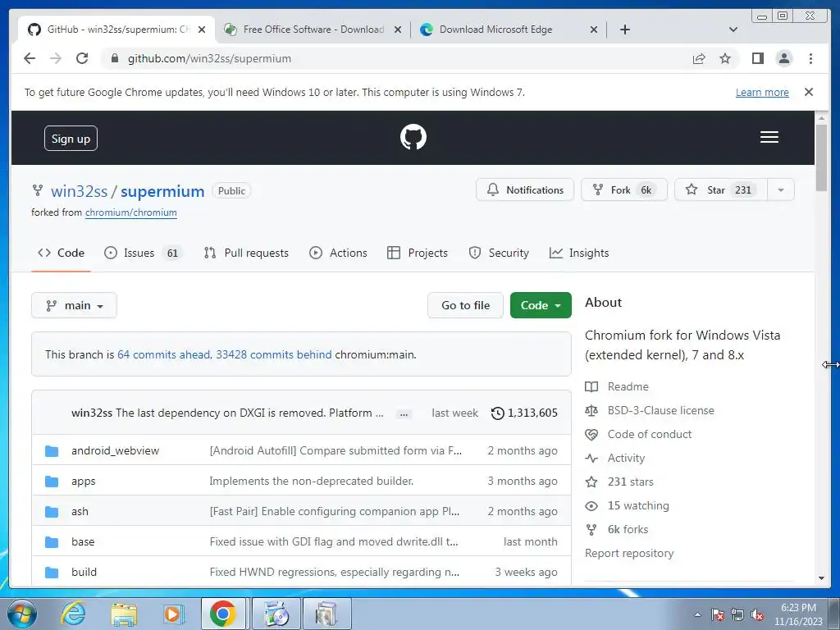Open the Activity link in About
This screenshot has height=630, width=840.
point(626,458)
